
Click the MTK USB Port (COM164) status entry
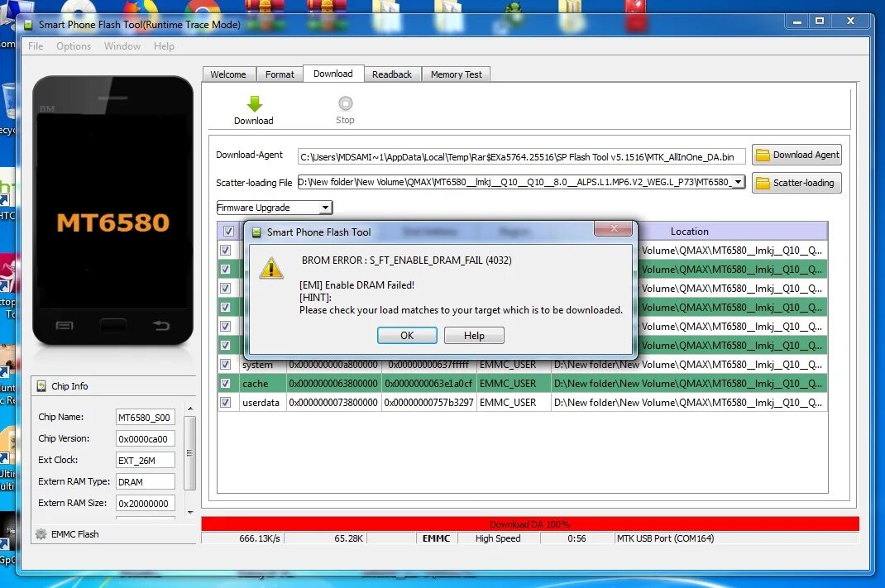(x=666, y=538)
